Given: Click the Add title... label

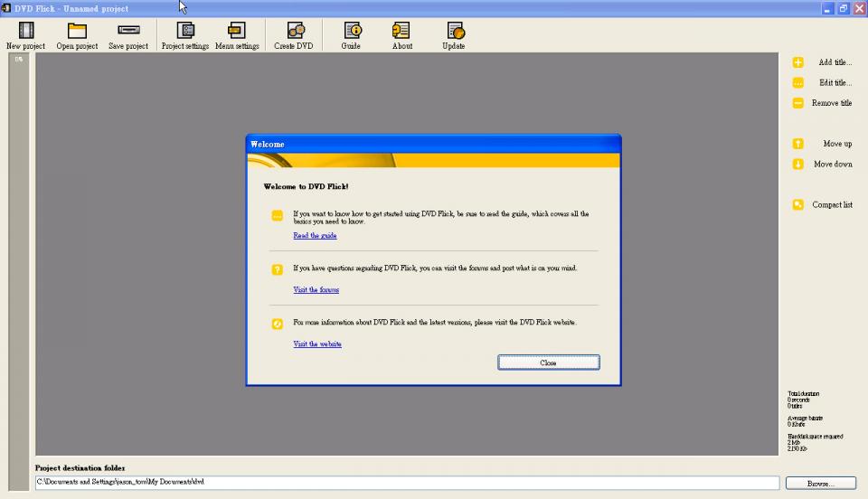Looking at the screenshot, I should pos(835,62).
